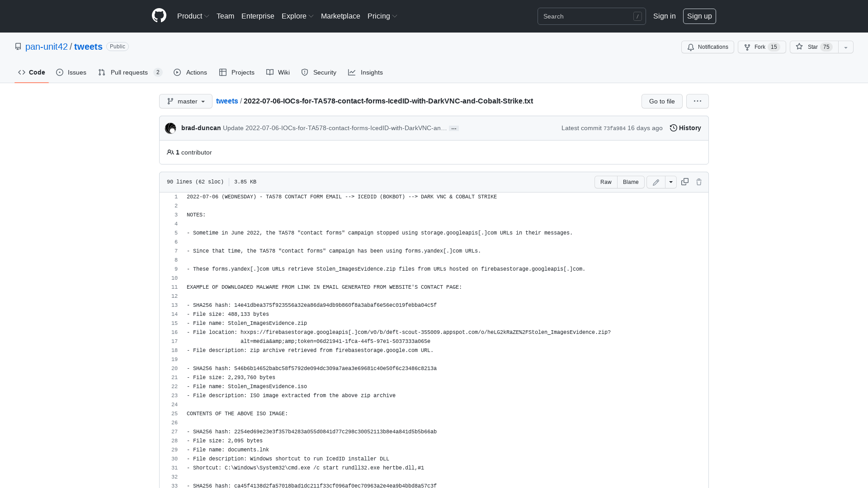Image resolution: width=868 pixels, height=488 pixels.
Task: Click the GitHub logo
Action: (159, 16)
